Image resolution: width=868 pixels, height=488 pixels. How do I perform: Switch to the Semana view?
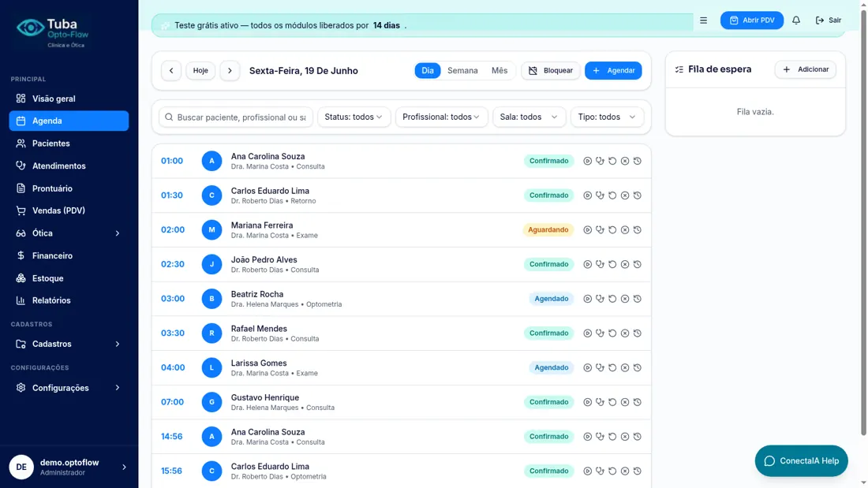point(462,71)
